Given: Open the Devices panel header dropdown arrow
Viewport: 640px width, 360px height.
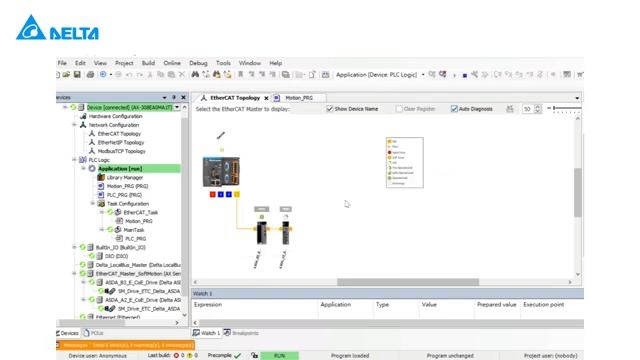Looking at the screenshot, I should (x=164, y=98).
